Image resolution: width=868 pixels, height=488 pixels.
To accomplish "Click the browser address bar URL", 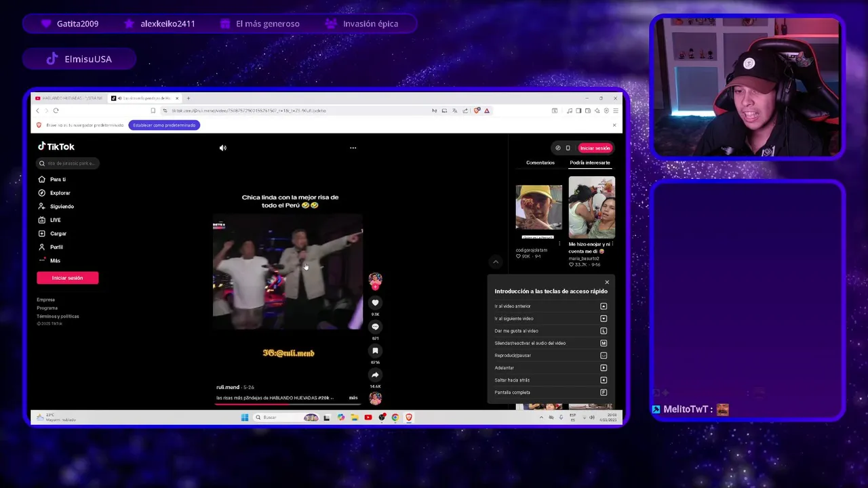I will click(249, 110).
